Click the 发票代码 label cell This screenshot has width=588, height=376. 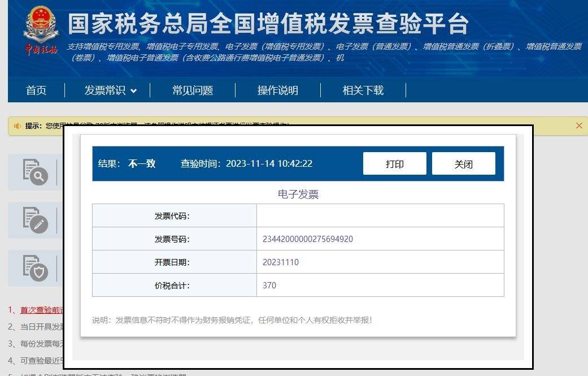(175, 216)
